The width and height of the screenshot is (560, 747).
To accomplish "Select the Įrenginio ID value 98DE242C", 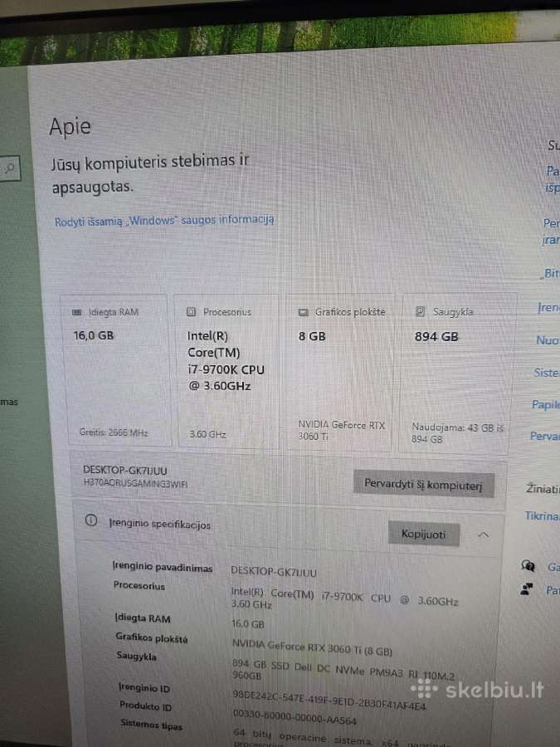I will (x=329, y=700).
